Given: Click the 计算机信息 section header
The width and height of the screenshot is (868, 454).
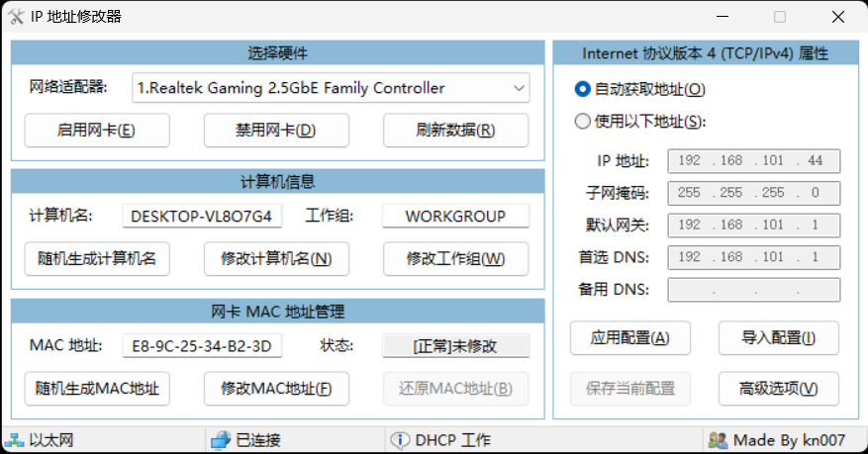Looking at the screenshot, I should tap(278, 181).
